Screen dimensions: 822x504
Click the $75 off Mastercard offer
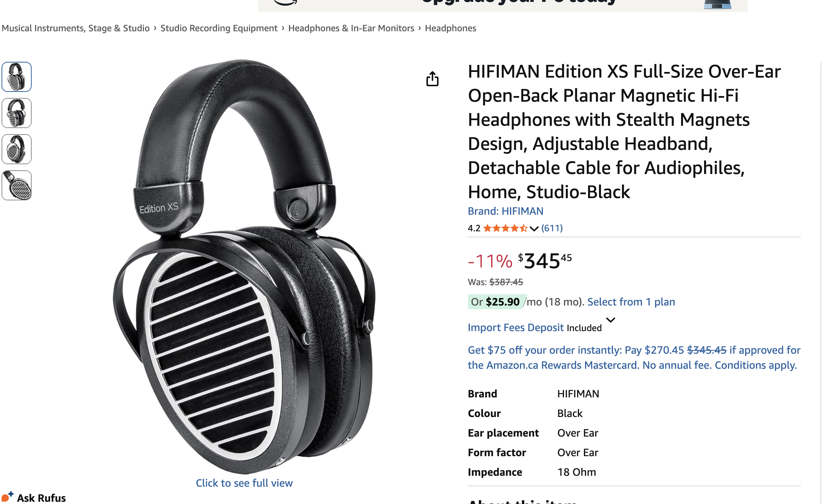pyautogui.click(x=634, y=357)
